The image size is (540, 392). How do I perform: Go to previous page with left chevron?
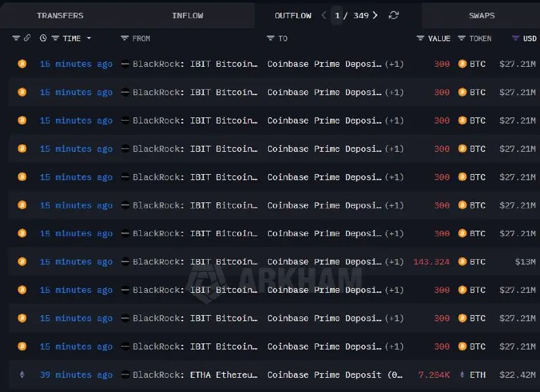tap(324, 15)
